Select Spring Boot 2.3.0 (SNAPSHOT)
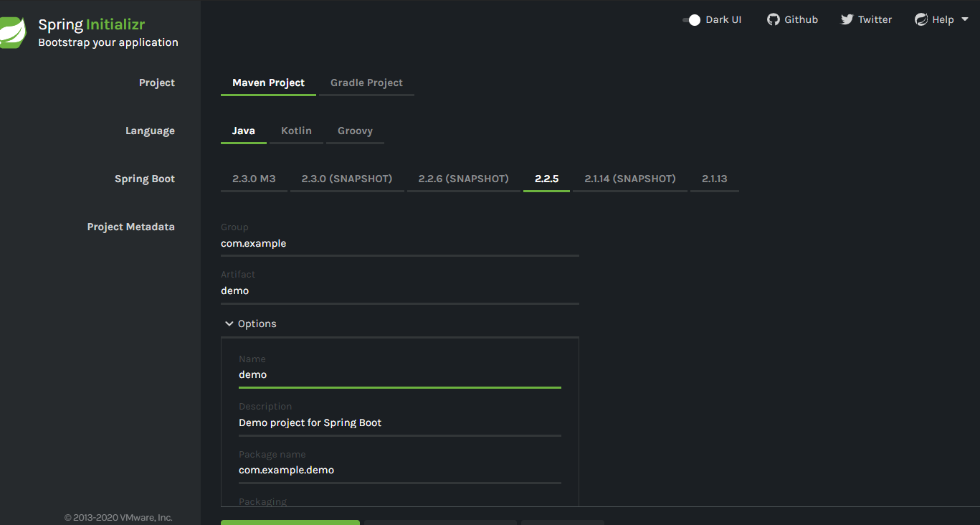The height and width of the screenshot is (525, 980). tap(347, 179)
